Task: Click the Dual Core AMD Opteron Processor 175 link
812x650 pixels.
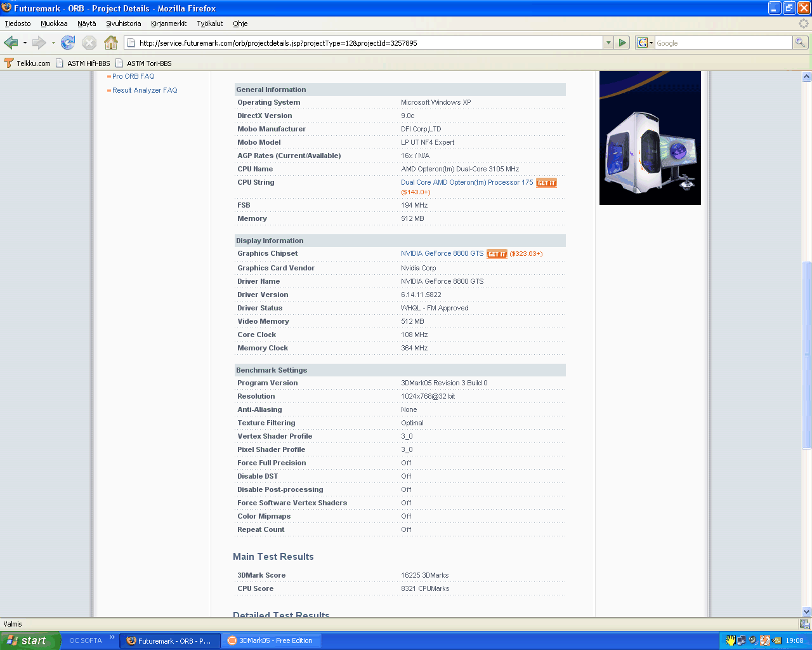Action: coord(467,182)
